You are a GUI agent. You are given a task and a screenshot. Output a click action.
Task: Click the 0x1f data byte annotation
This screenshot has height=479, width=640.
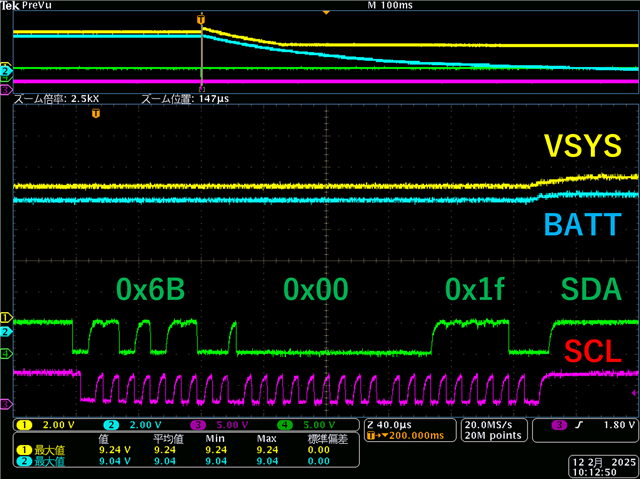475,289
